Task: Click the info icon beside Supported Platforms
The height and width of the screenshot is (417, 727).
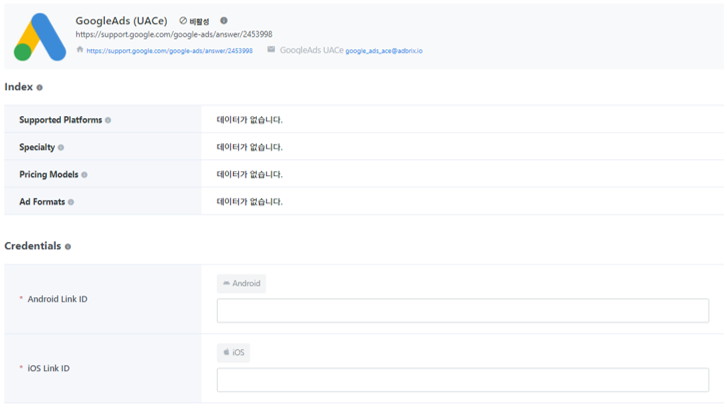Action: [x=108, y=120]
